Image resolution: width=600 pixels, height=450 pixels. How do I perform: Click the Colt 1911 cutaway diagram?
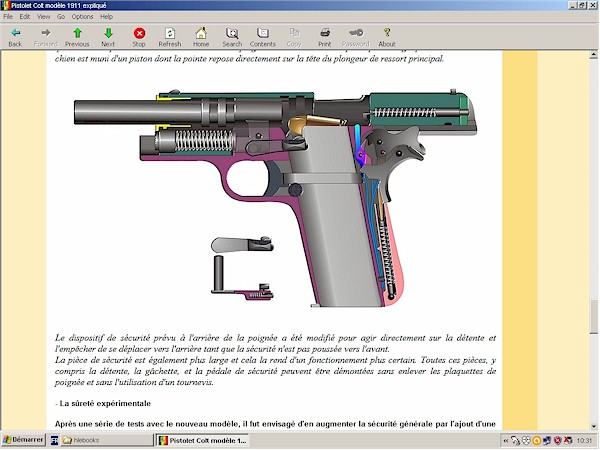coord(276,197)
